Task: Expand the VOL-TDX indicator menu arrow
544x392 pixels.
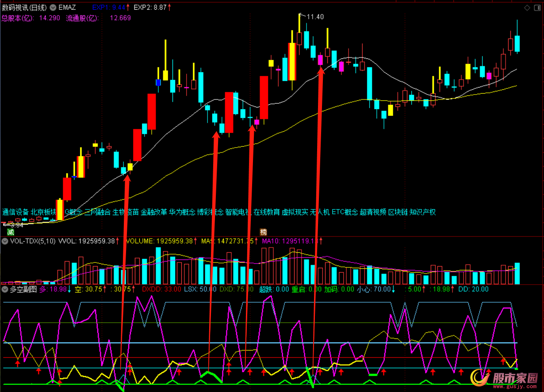Action: 5,241
